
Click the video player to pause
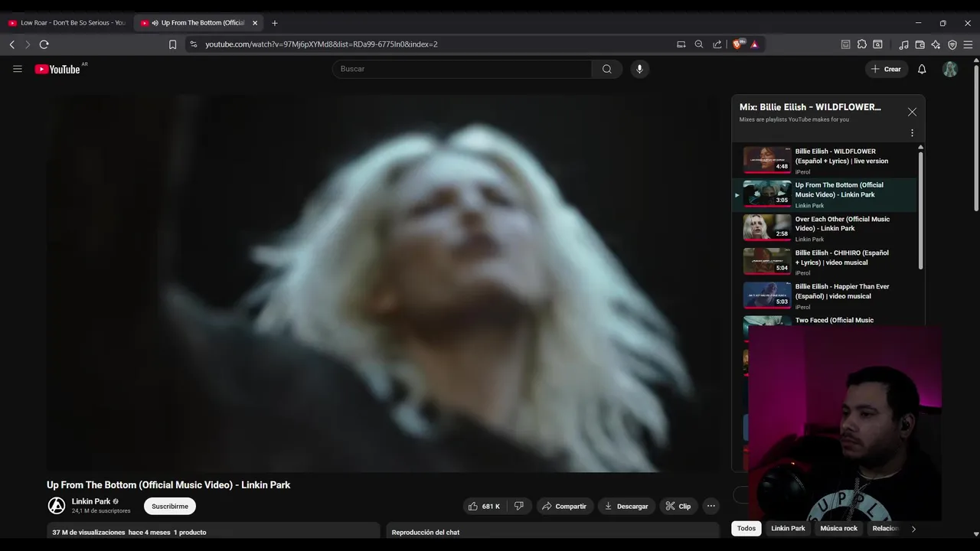383,283
